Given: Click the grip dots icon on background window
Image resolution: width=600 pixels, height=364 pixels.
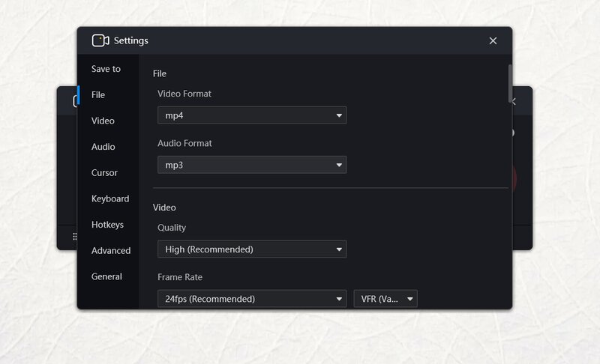Looking at the screenshot, I should [x=74, y=237].
